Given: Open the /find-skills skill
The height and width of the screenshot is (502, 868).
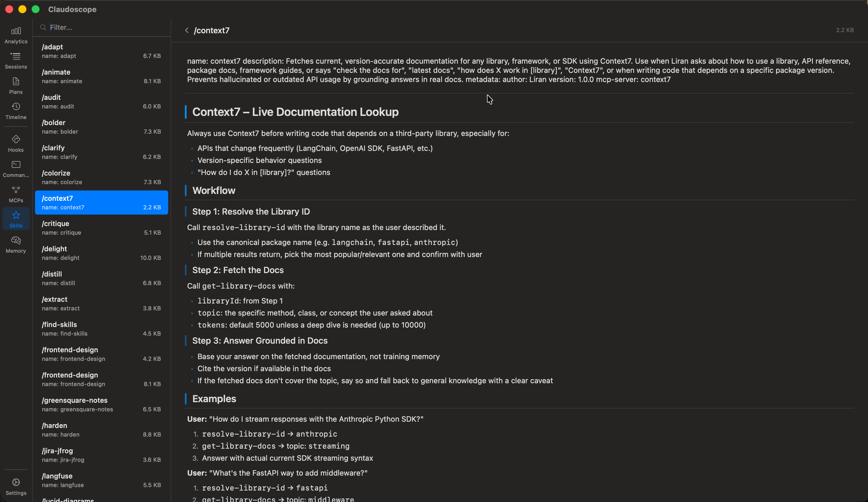Looking at the screenshot, I should coord(101,329).
